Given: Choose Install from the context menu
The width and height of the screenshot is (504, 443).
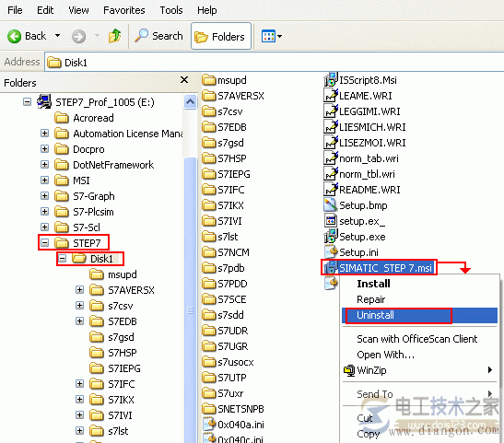Looking at the screenshot, I should (419, 284).
